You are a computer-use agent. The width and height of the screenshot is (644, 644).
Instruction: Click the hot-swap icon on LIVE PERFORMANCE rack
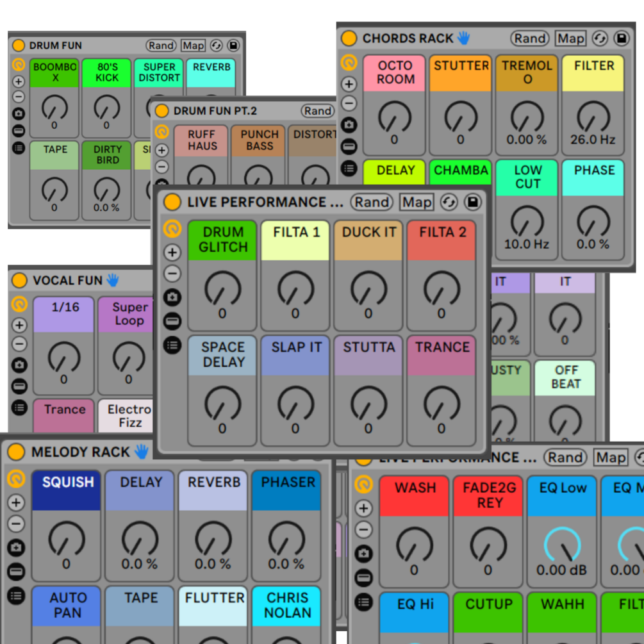click(x=449, y=201)
